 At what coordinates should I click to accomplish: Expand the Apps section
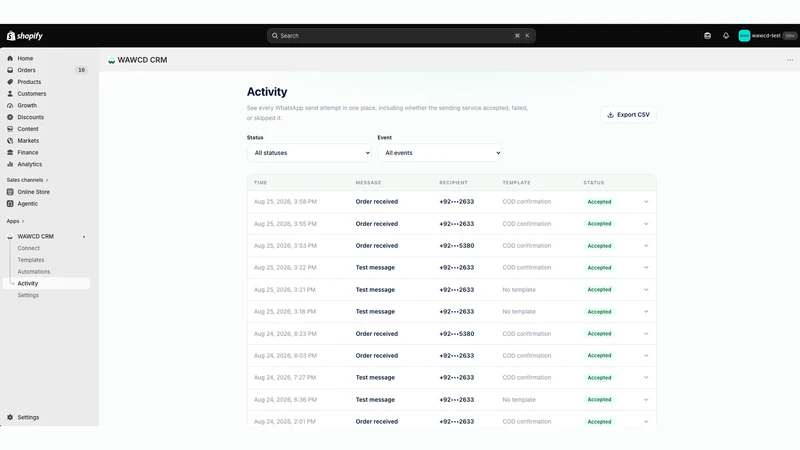[15, 221]
